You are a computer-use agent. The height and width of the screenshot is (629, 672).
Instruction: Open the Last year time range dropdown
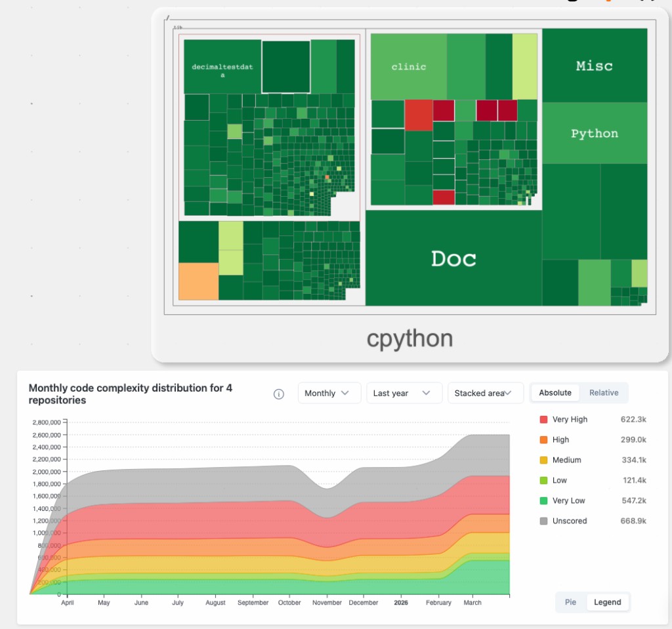coord(404,392)
